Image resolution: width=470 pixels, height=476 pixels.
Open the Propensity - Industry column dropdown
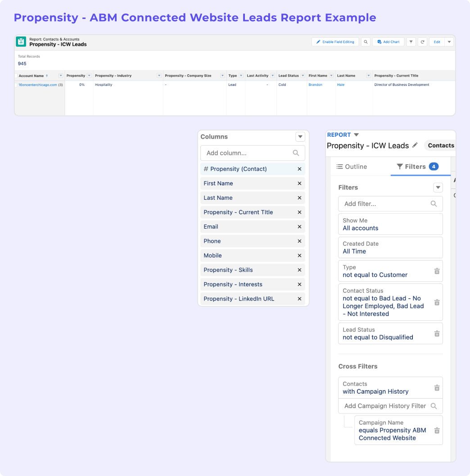point(159,76)
